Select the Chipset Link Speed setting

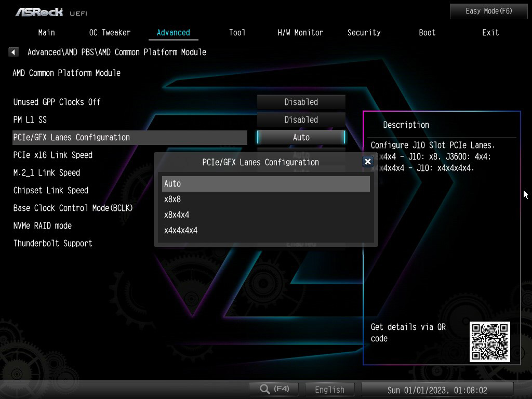click(x=50, y=190)
